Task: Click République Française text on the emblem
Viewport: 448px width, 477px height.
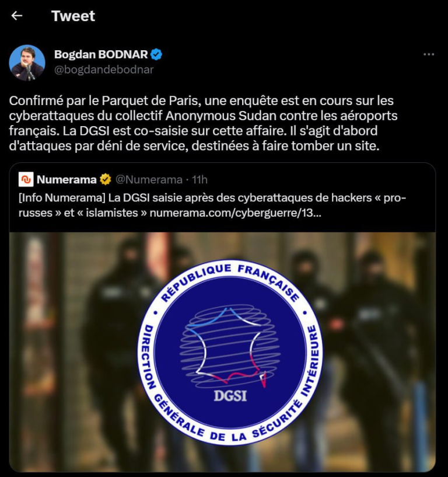Action: coord(230,281)
